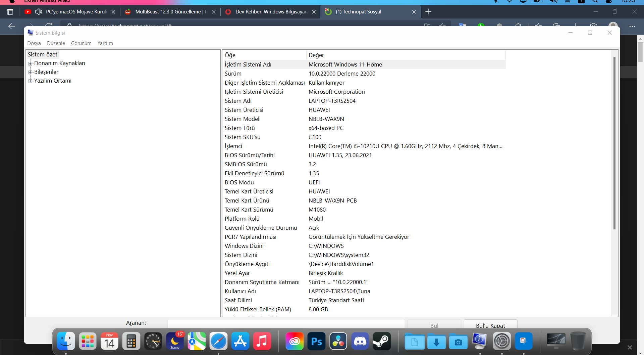Launch Maps from the dock
This screenshot has width=644, height=355.
[197, 341]
